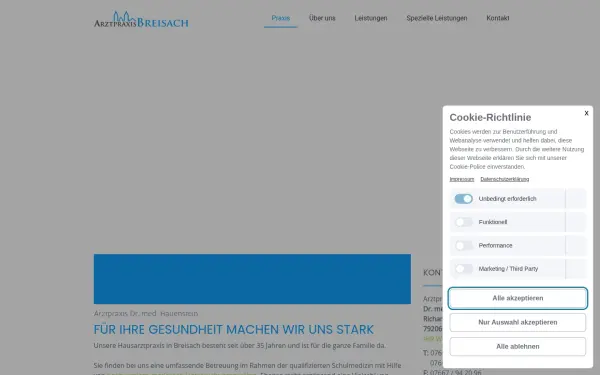Click the Marketing / Third Party label
Screen dimensions: 600x375
click(508, 269)
